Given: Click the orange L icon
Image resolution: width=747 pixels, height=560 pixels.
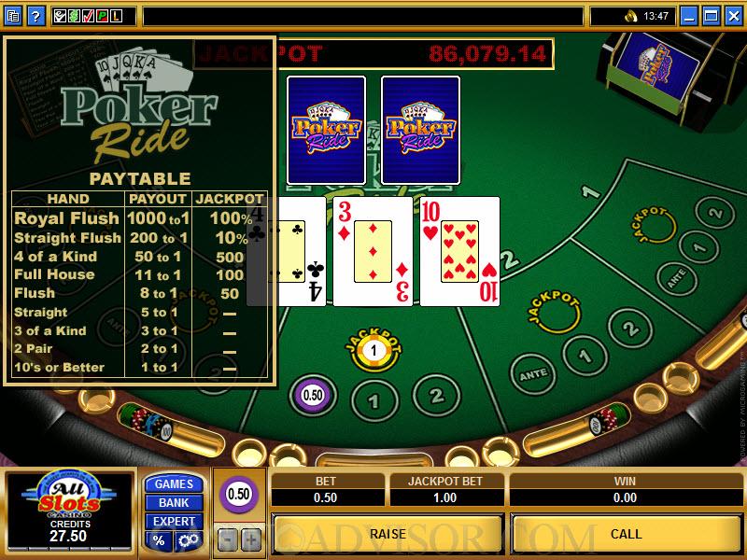Looking at the screenshot, I should click(x=116, y=16).
